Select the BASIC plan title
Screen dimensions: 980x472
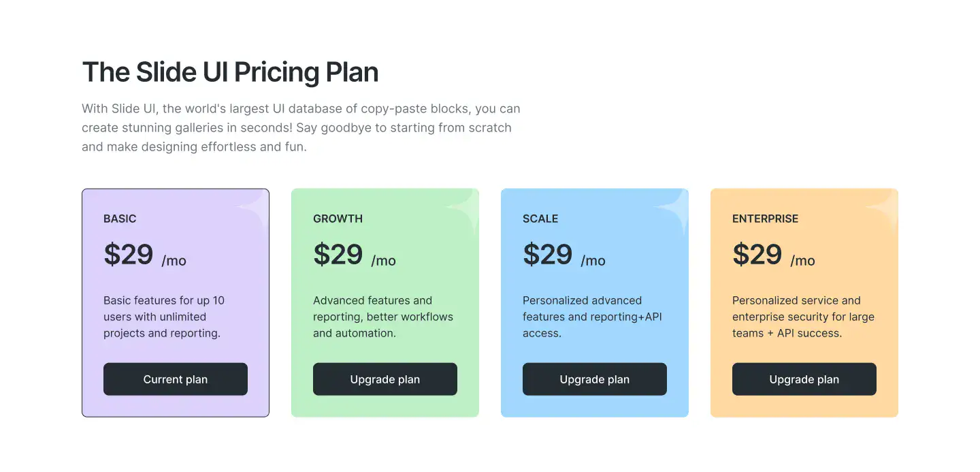[120, 219]
